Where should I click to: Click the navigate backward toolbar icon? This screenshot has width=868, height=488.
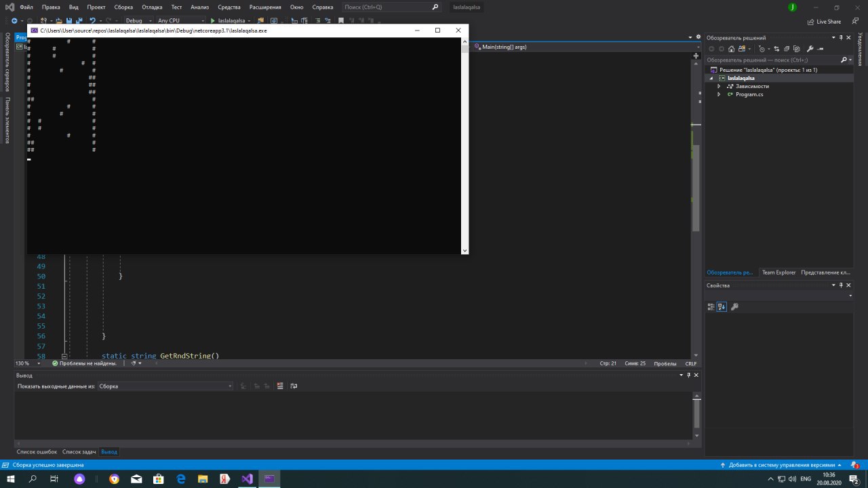tap(14, 21)
